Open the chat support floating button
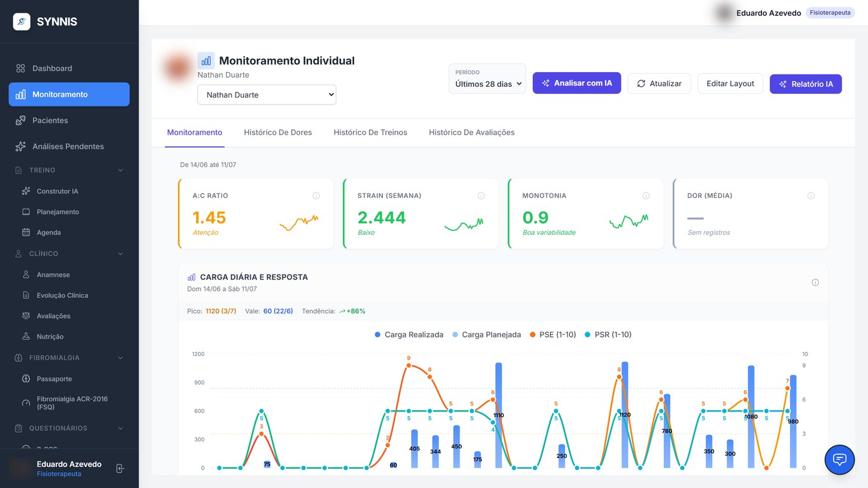Image resolution: width=868 pixels, height=488 pixels. [x=840, y=459]
